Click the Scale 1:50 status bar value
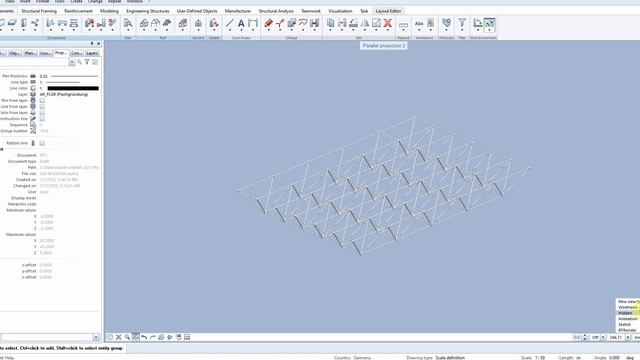640x360 pixels. coord(540,358)
